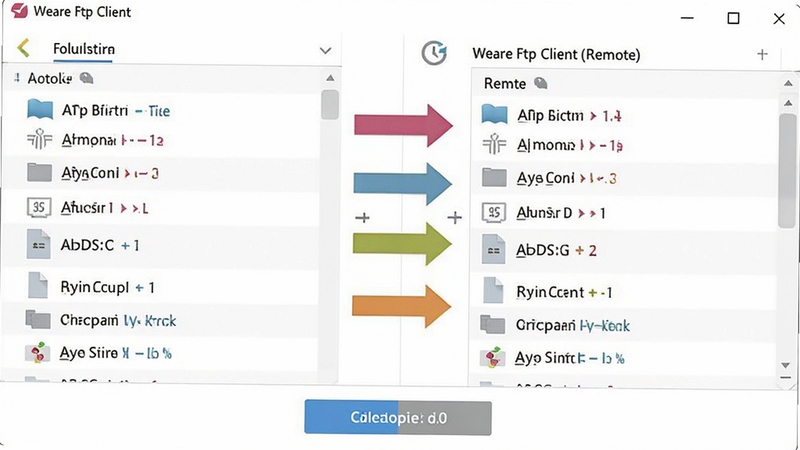Click the Aotolie search bubble icon

point(87,78)
